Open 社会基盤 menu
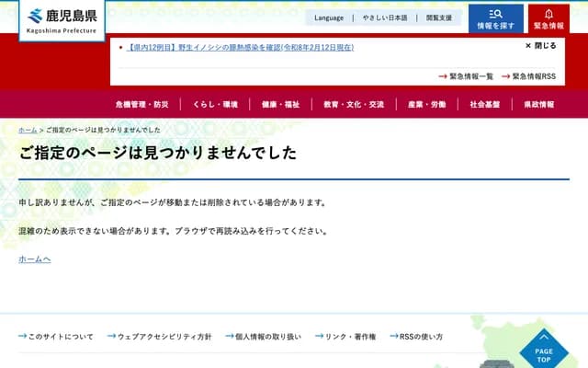588x368 pixels. click(x=484, y=105)
